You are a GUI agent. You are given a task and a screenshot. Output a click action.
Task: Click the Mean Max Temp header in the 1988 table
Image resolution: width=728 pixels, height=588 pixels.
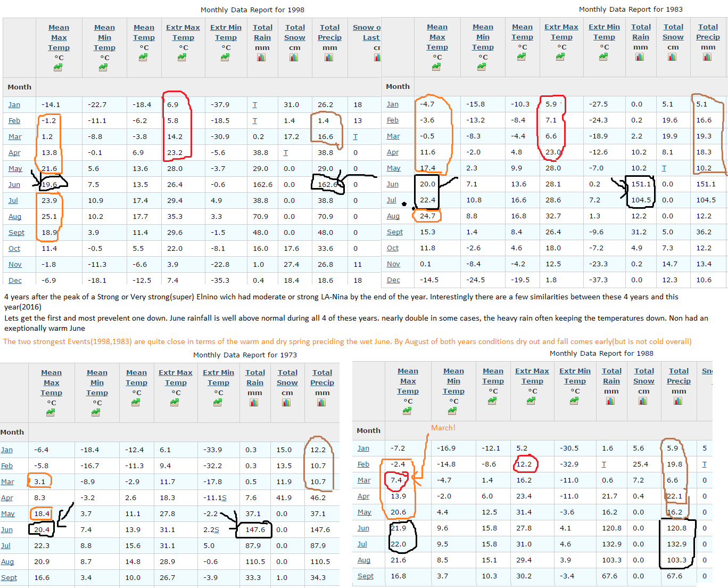coord(408,381)
